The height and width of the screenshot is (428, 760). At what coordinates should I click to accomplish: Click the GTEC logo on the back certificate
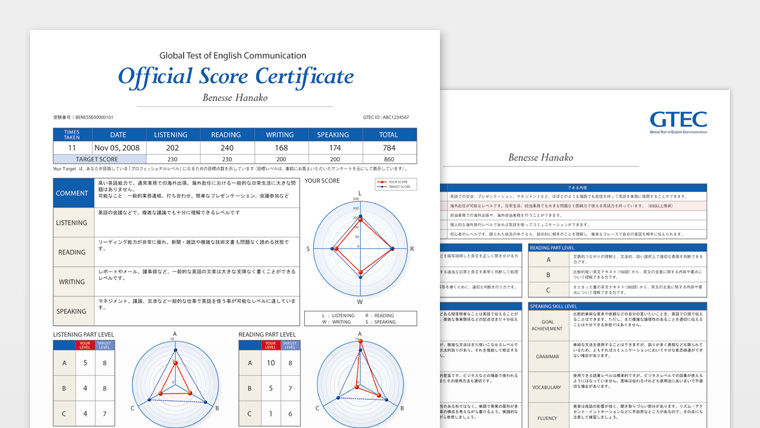(678, 122)
